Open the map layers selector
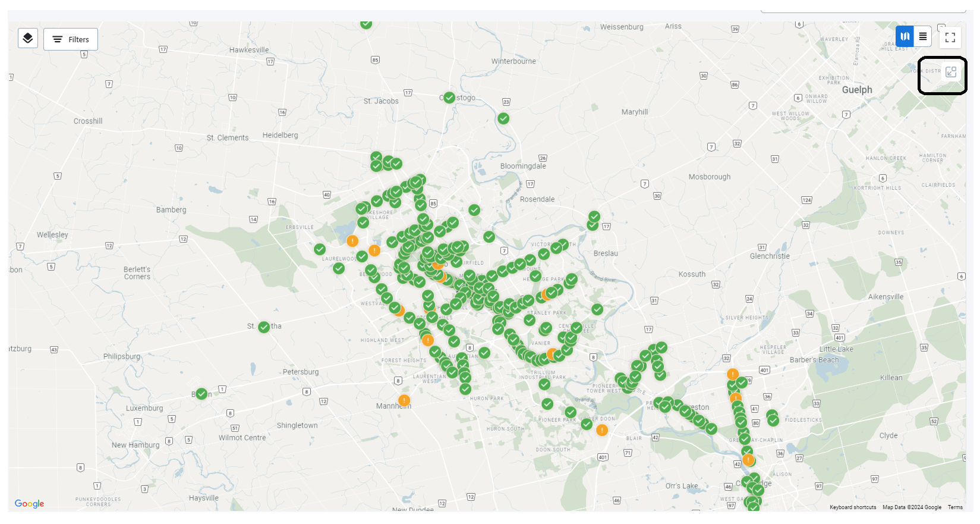Screen dimensions: 980x524 pos(28,39)
